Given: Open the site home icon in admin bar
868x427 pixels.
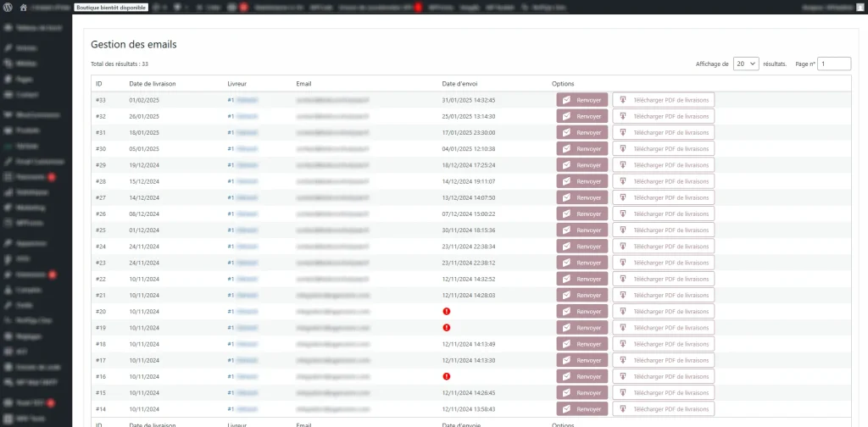Looking at the screenshot, I should pyautogui.click(x=23, y=8).
